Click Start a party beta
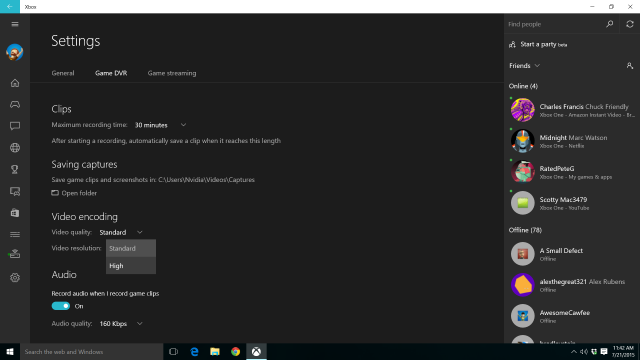 click(x=544, y=44)
